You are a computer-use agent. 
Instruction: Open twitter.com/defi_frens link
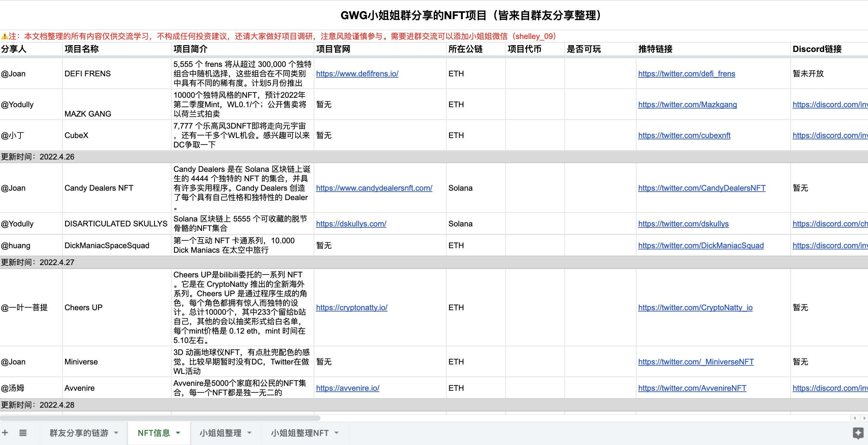tap(687, 74)
